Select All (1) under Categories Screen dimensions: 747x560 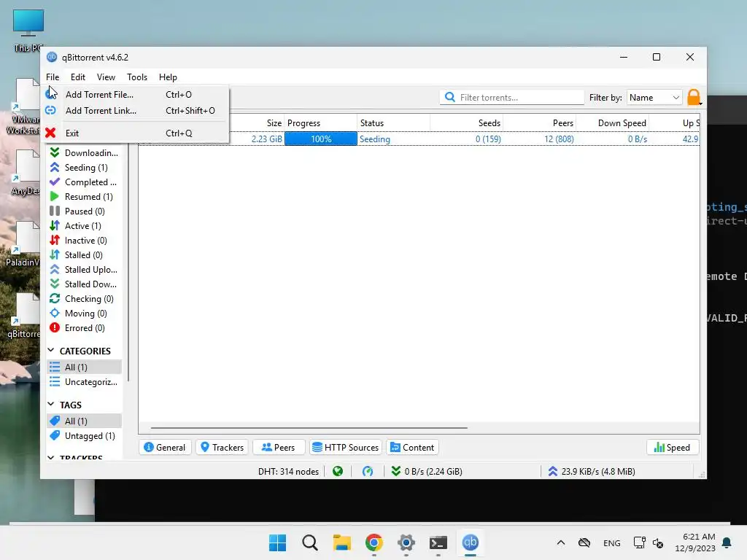tap(85, 367)
